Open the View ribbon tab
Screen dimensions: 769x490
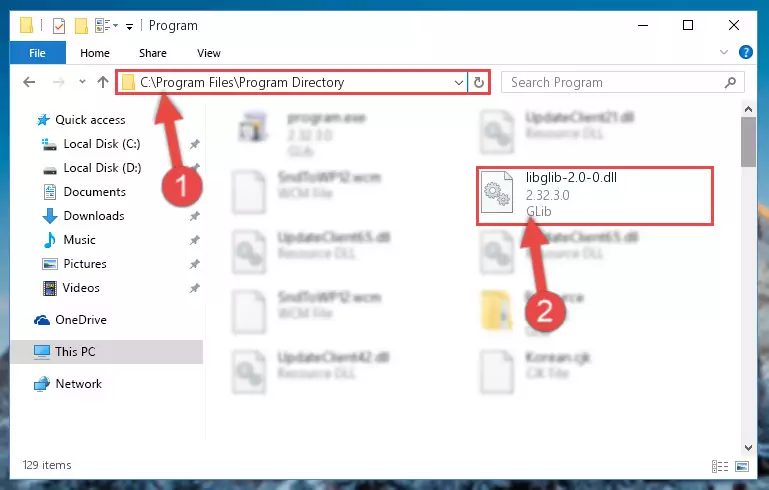(209, 53)
